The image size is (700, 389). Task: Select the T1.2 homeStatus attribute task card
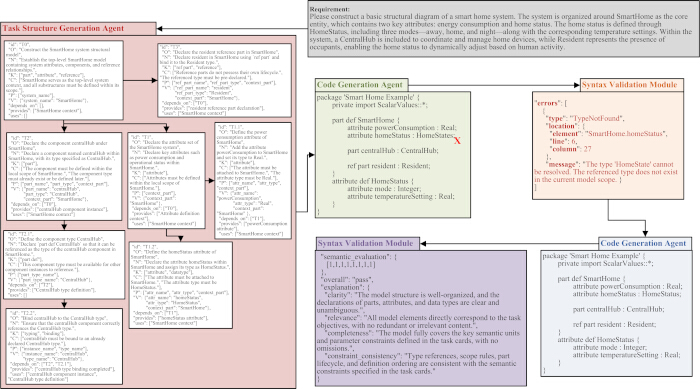click(x=181, y=285)
